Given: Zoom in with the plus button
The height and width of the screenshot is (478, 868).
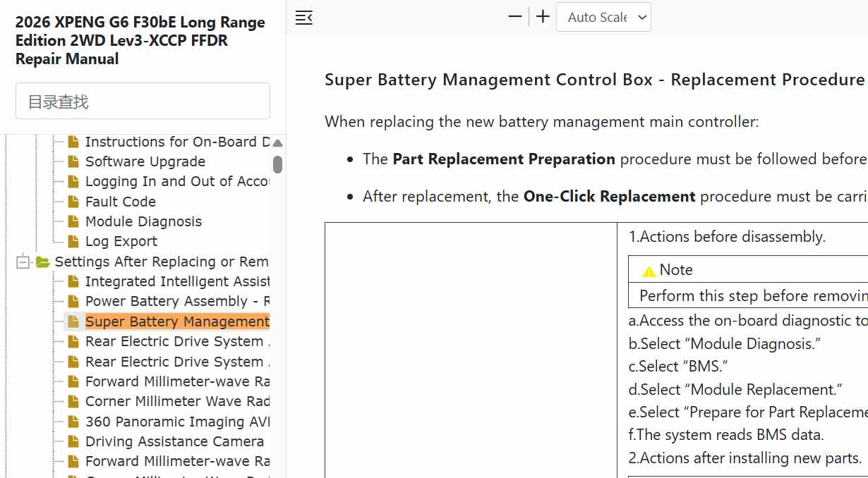Looking at the screenshot, I should point(543,17).
